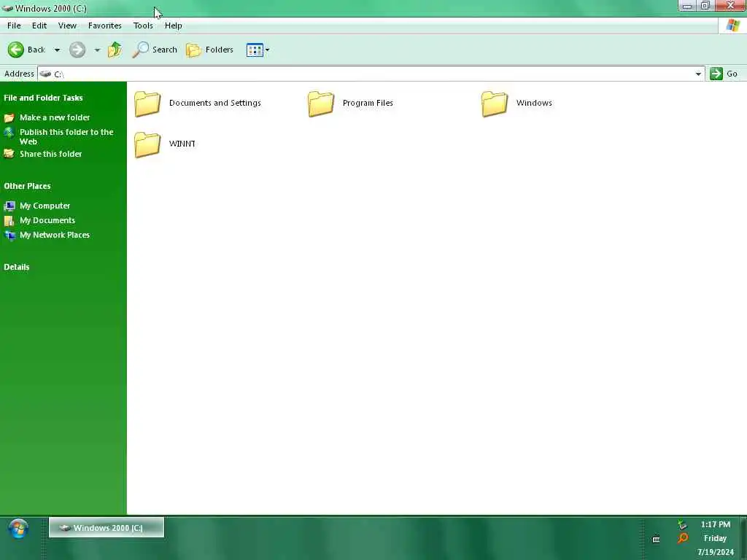The height and width of the screenshot is (560, 747).
Task: Go up one folder level
Action: (115, 50)
